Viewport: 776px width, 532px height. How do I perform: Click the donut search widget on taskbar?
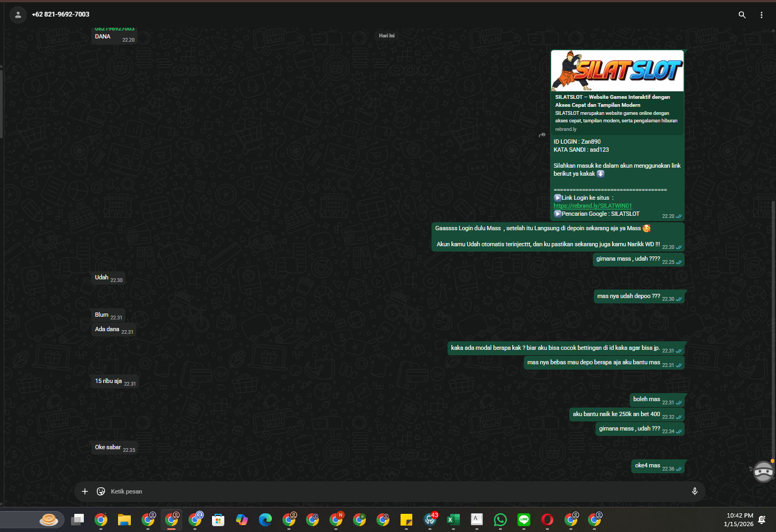(x=49, y=520)
